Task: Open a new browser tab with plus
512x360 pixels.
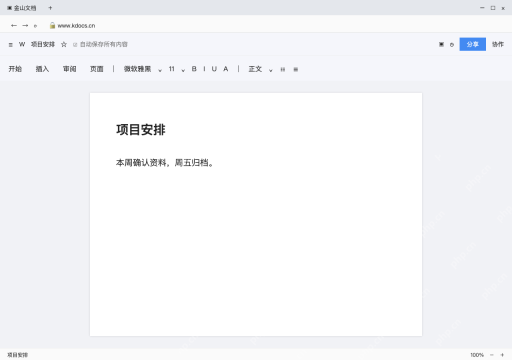Action: [50, 8]
